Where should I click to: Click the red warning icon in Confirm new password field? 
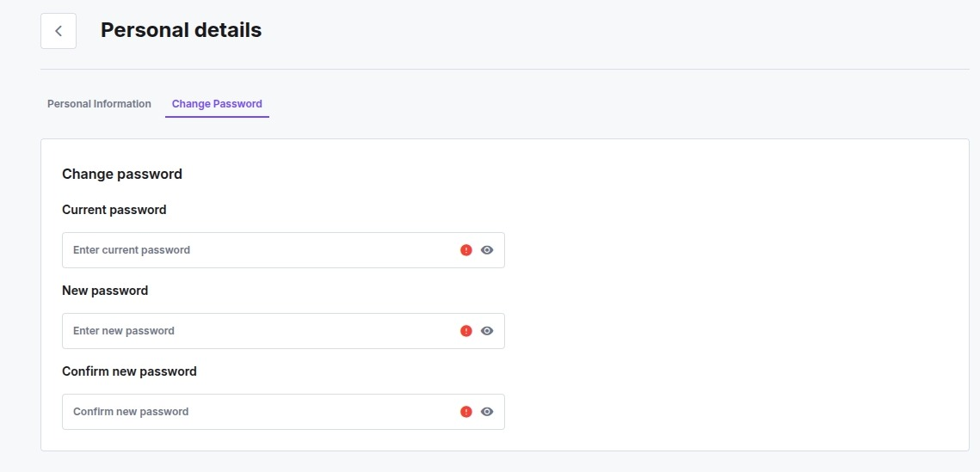click(x=466, y=412)
